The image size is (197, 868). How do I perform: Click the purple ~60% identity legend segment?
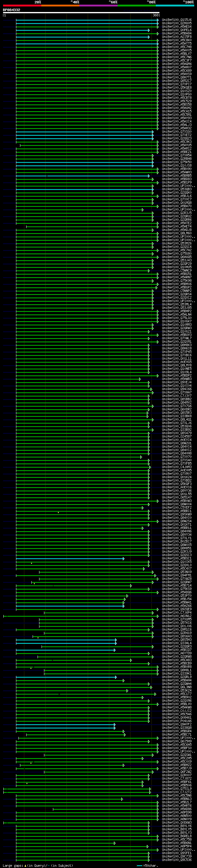tap(99, 6)
